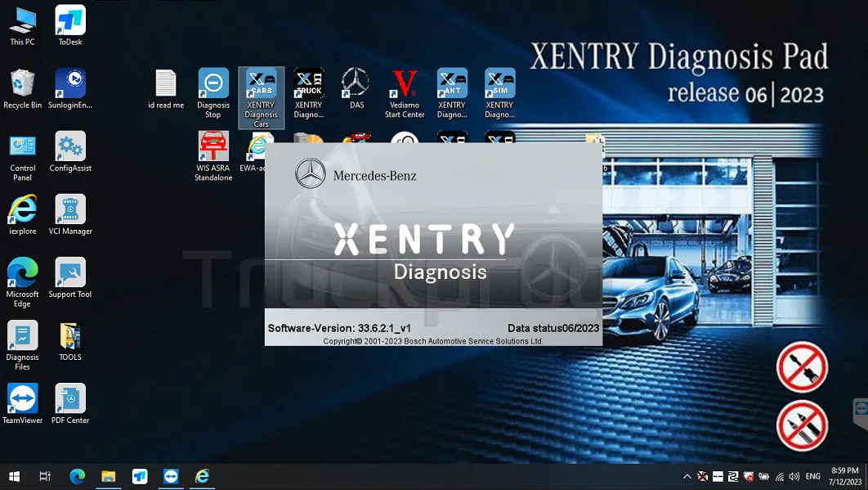Launch iexplore from the desktop
Viewport: 868px width, 490px height.
[23, 215]
